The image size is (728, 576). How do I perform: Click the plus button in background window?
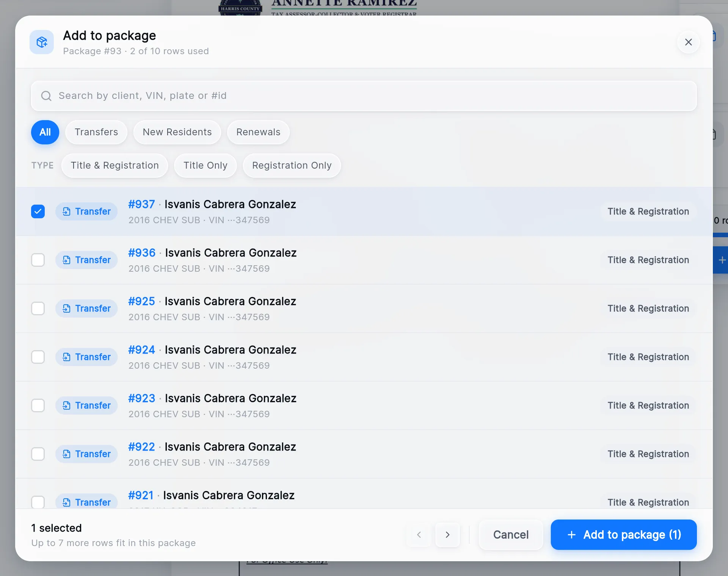tap(722, 260)
